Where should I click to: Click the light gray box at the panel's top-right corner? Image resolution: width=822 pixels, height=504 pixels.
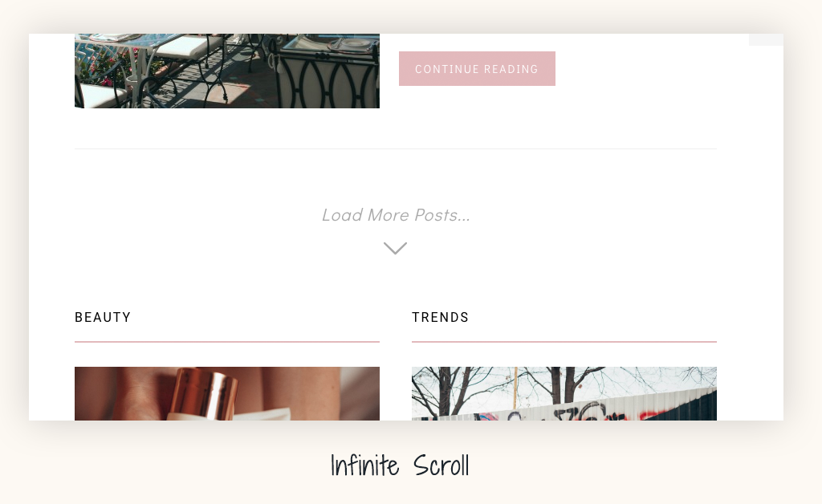[x=766, y=40]
